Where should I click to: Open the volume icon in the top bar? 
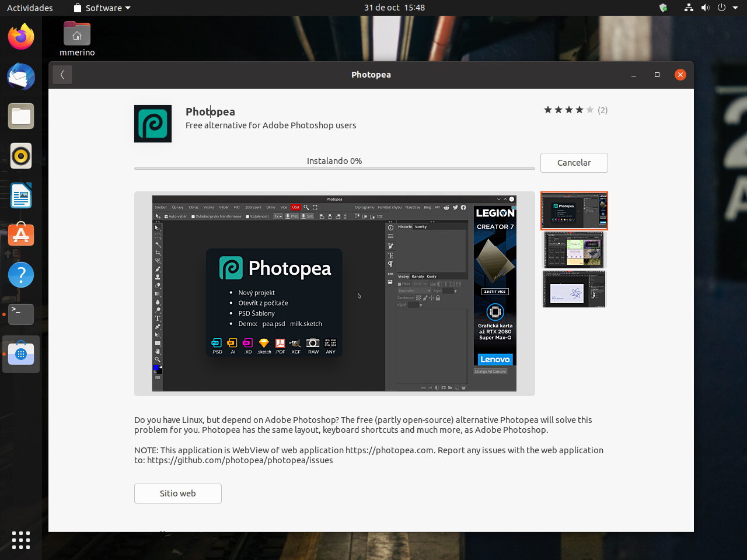[x=705, y=8]
